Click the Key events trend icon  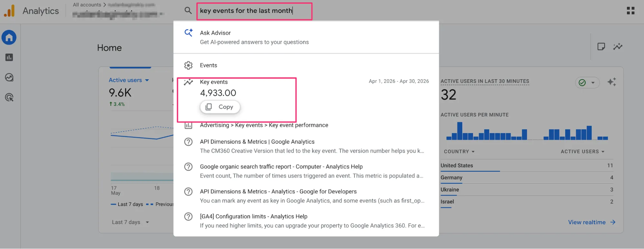pyautogui.click(x=188, y=82)
